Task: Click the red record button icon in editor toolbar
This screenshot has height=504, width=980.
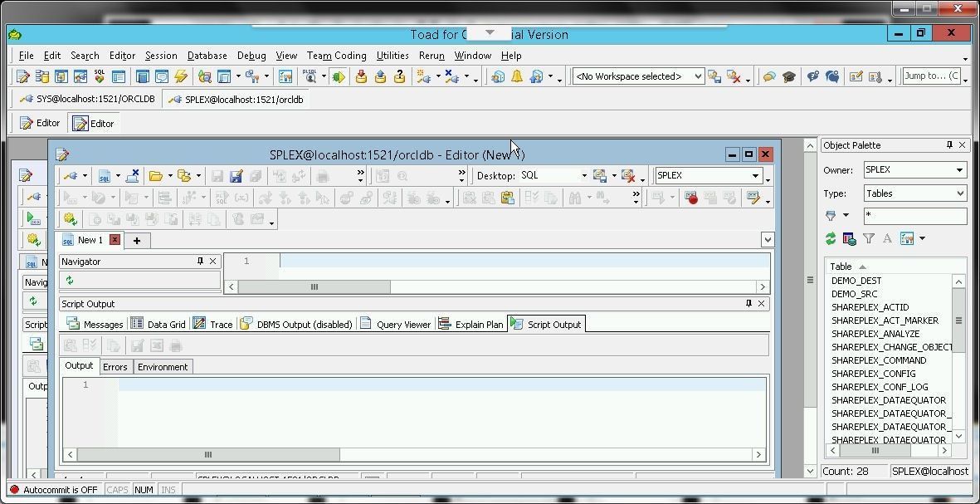Action: [691, 198]
